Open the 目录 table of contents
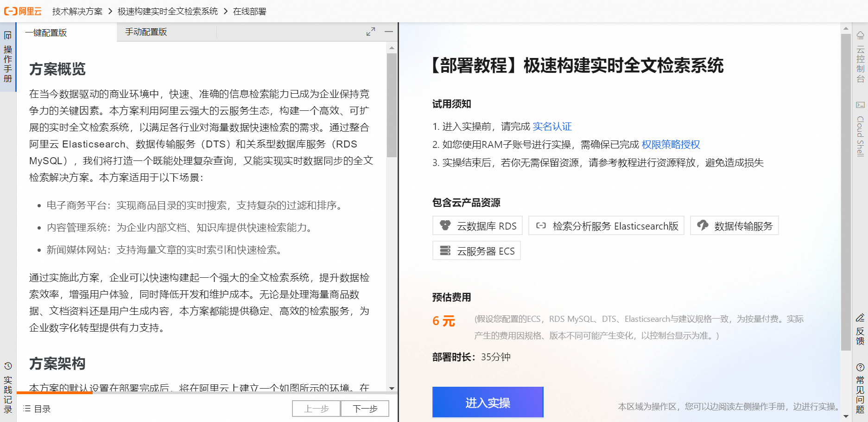The image size is (868, 422). (x=37, y=409)
